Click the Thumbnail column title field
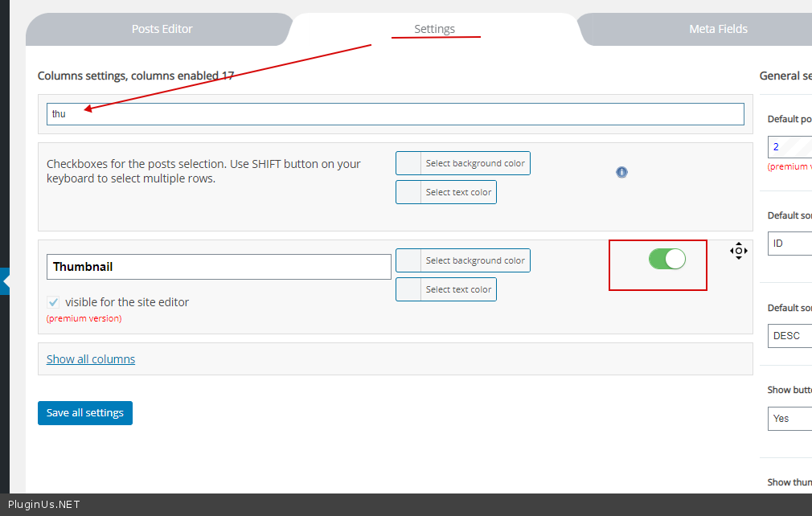Image resolution: width=812 pixels, height=516 pixels. tap(219, 267)
